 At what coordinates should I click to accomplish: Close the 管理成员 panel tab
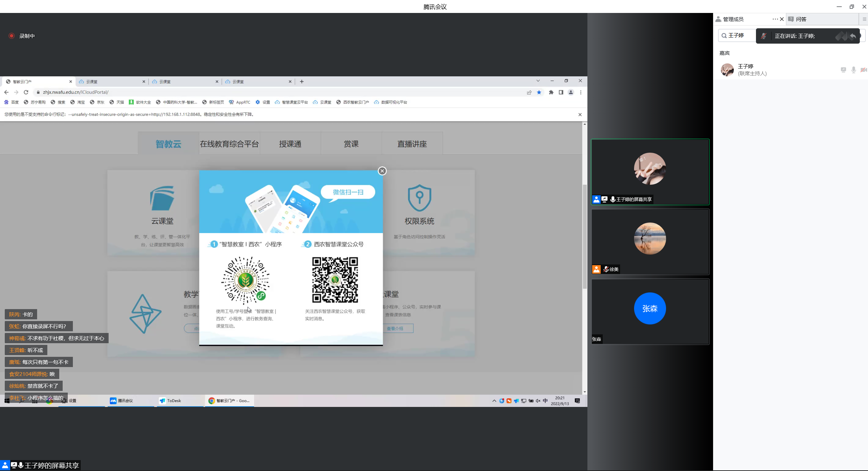pos(782,19)
